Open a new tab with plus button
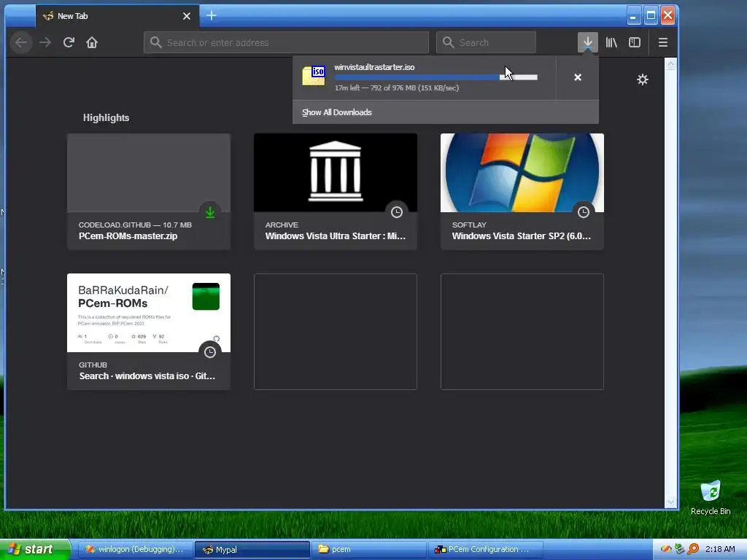Viewport: 747px width, 560px height. pos(212,16)
